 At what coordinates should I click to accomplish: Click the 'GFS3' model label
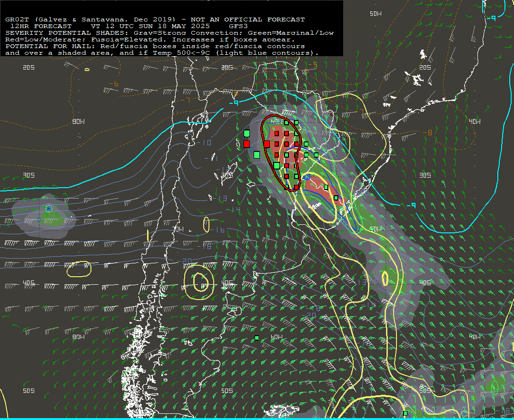[x=238, y=26]
